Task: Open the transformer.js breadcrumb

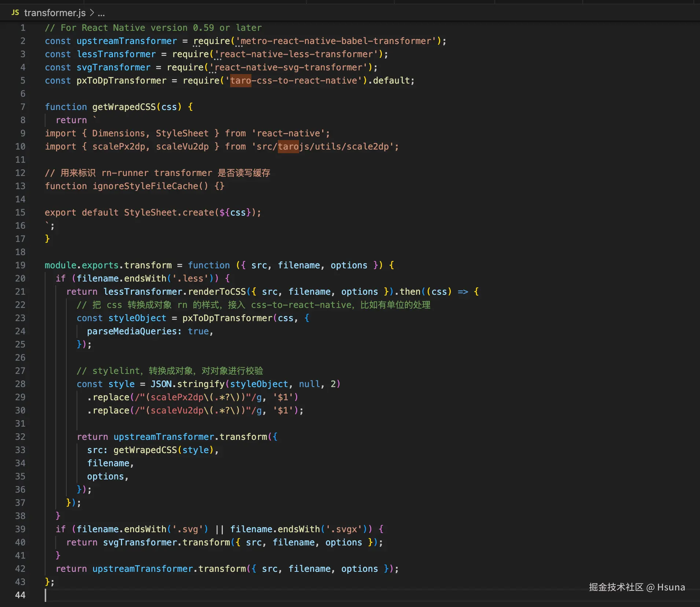Action: (55, 13)
